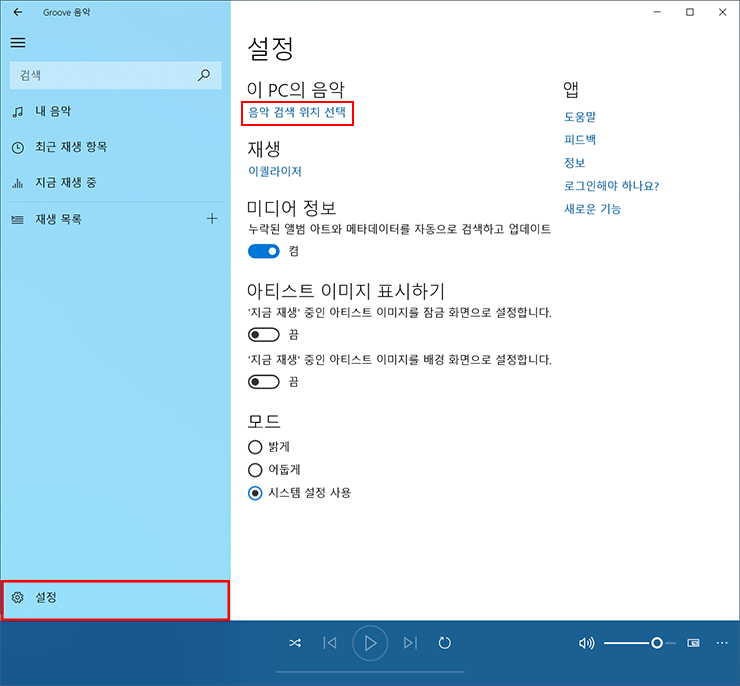Click the playback progress bar
740x686 pixels.
coord(370,672)
